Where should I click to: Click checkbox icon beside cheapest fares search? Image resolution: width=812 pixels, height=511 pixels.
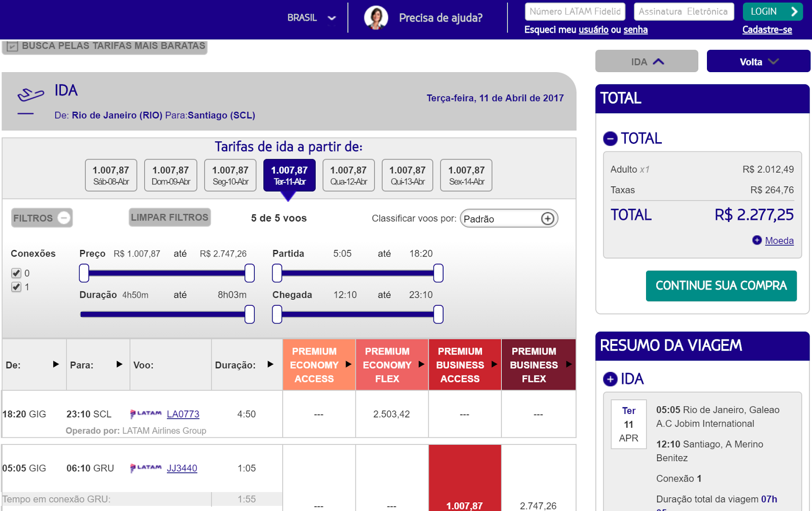[12, 46]
